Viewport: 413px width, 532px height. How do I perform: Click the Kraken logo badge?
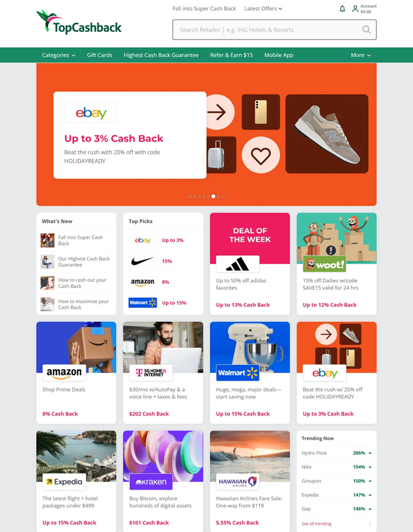[x=151, y=482]
